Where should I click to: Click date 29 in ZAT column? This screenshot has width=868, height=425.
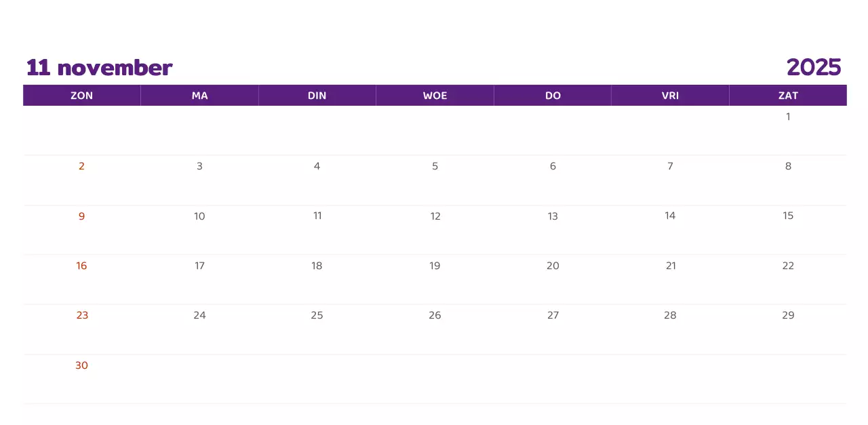click(x=788, y=315)
